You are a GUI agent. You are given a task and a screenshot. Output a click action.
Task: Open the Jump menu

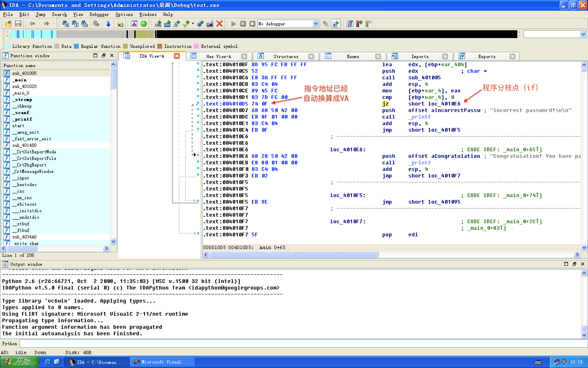[x=40, y=14]
